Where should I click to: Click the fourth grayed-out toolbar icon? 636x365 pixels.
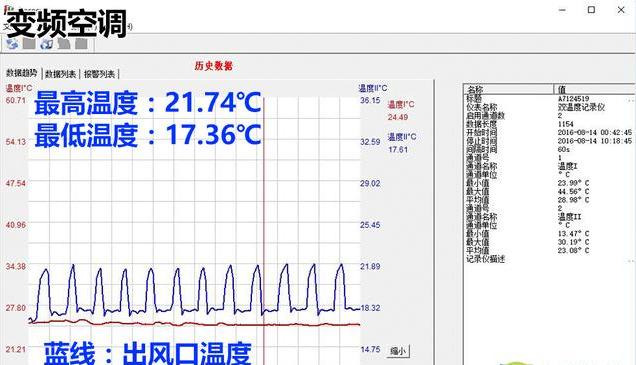(64, 43)
